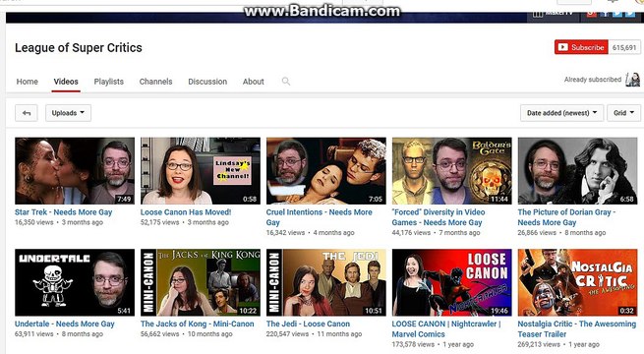The width and height of the screenshot is (644, 354).
Task: Open The Jacks of Kong - Mini-Canon title
Action: (198, 324)
